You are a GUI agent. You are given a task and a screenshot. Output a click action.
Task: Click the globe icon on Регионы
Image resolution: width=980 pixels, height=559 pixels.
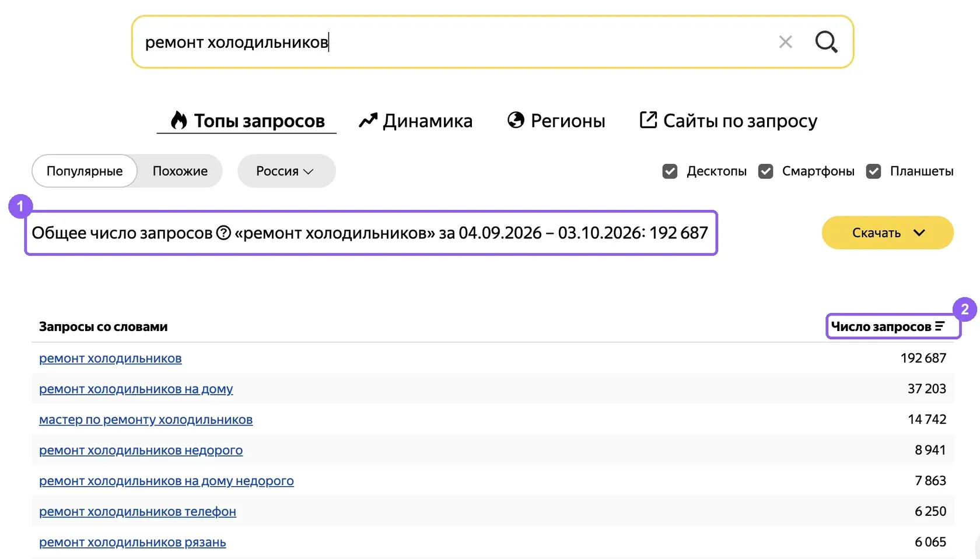(x=516, y=120)
